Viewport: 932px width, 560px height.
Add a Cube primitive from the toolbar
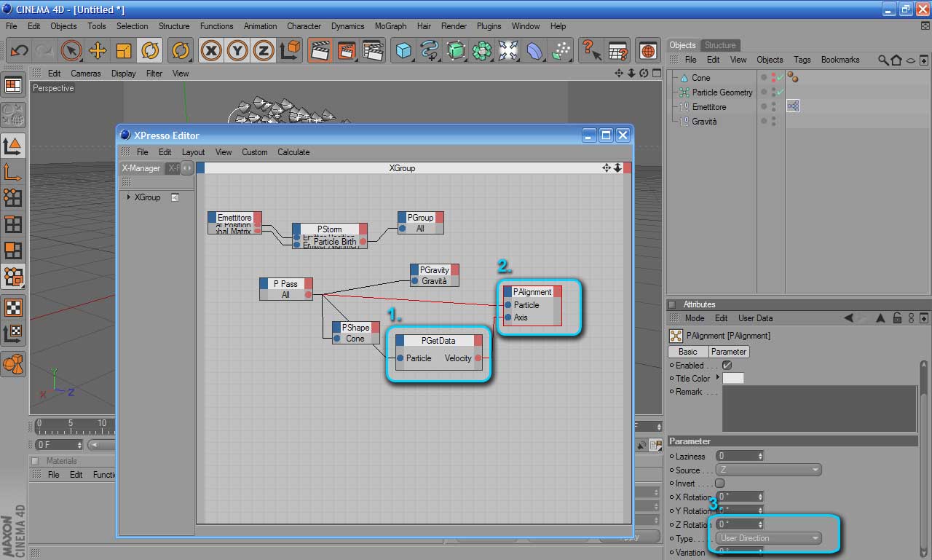point(403,50)
